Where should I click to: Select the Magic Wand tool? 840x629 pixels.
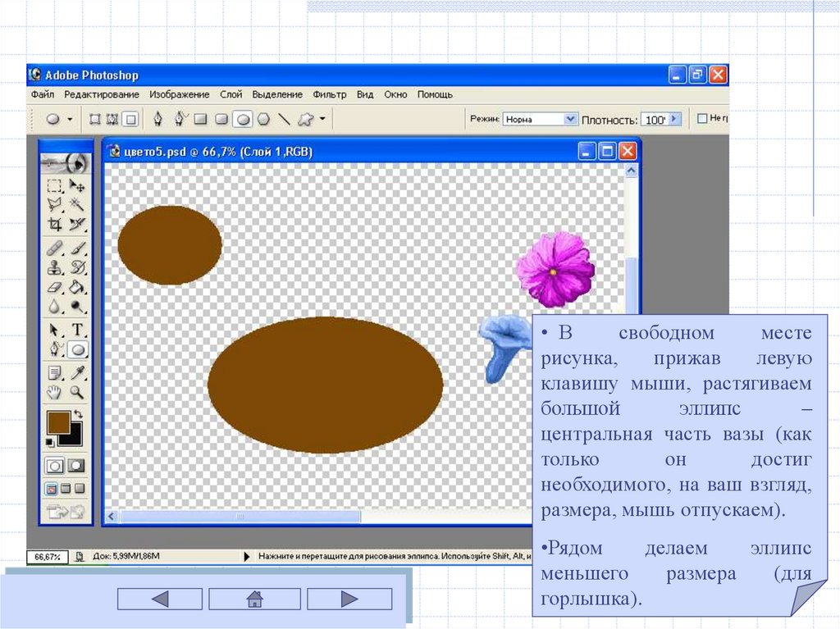coord(77,204)
